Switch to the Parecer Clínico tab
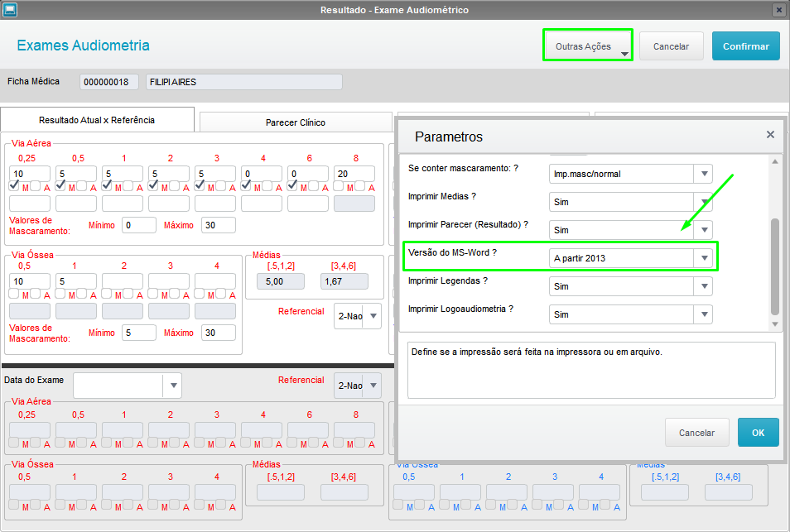This screenshot has height=532, width=790. (x=296, y=122)
